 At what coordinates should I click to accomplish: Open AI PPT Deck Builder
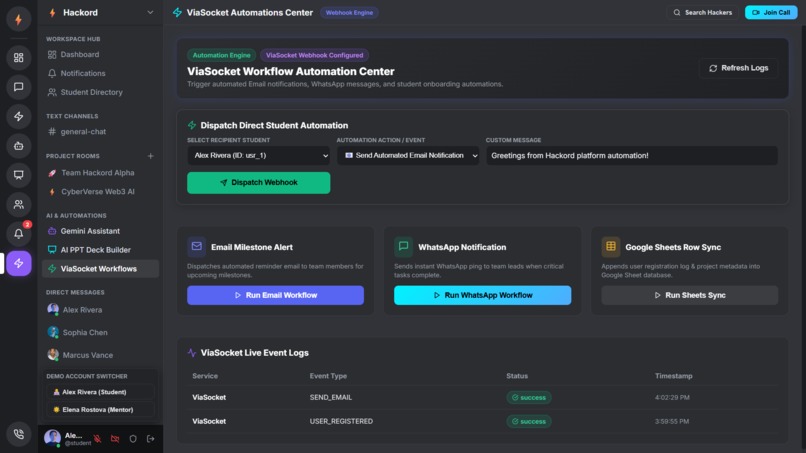point(100,250)
